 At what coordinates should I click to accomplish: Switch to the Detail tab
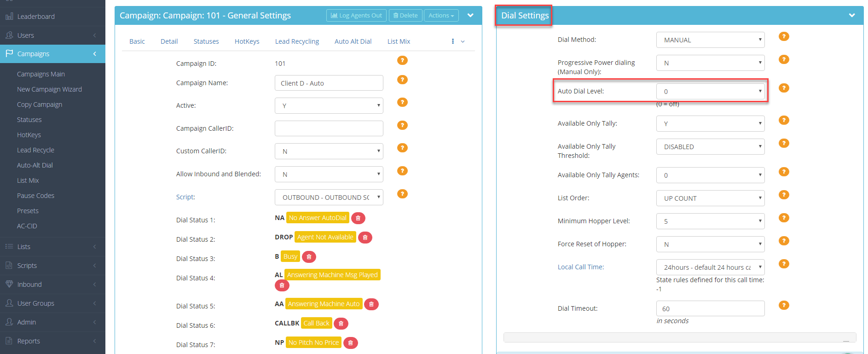coord(169,41)
